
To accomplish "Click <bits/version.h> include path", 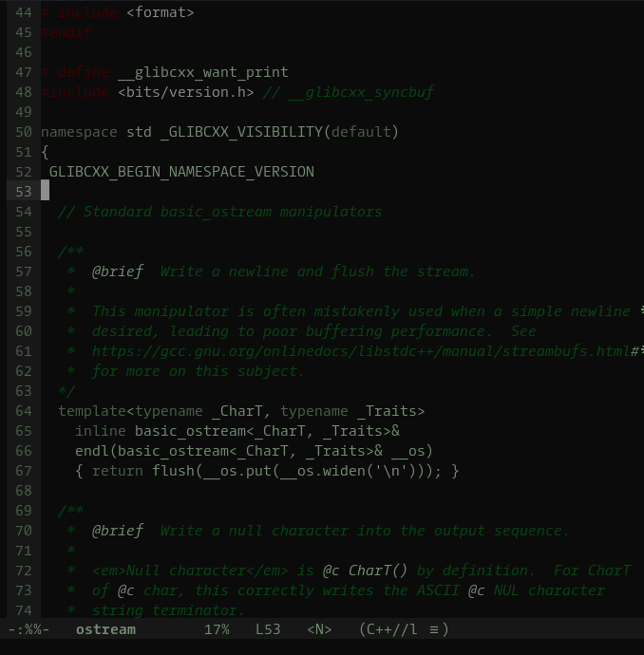I will (x=186, y=92).
